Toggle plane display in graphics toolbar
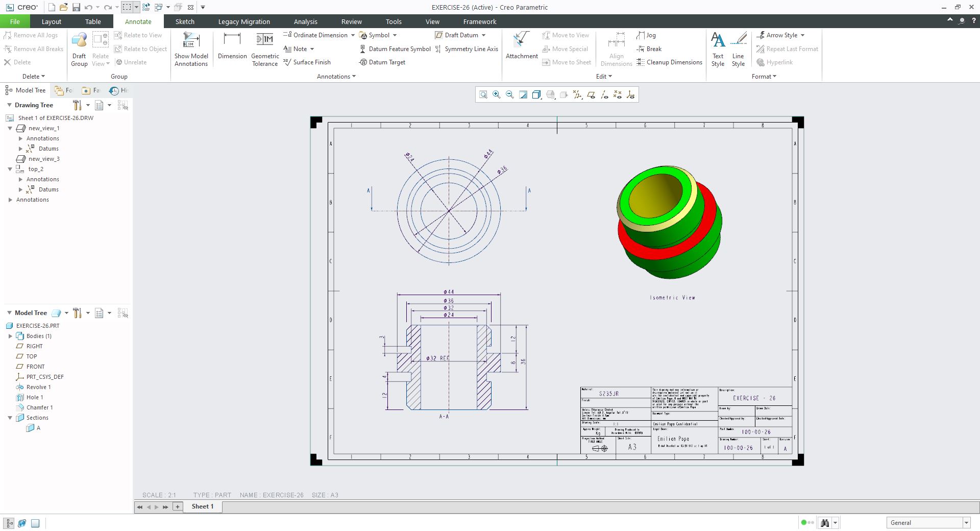Image resolution: width=980 pixels, height=531 pixels. pos(591,94)
